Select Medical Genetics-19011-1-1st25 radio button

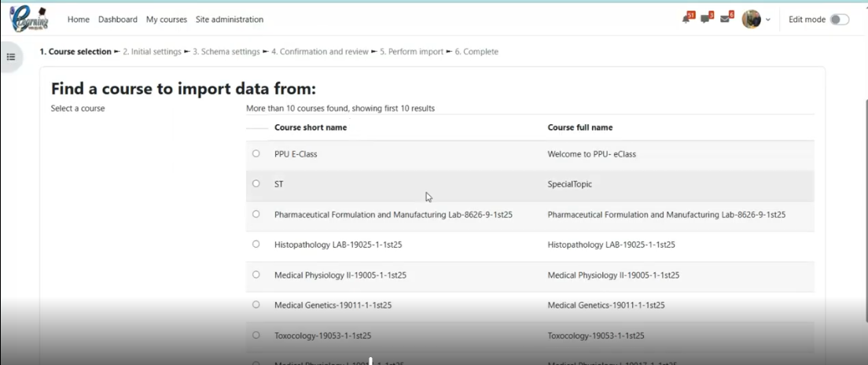click(x=256, y=304)
